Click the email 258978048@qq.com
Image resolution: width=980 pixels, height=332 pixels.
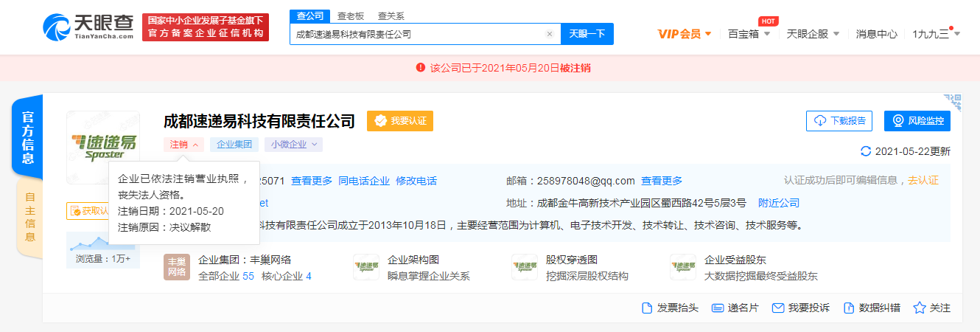(x=587, y=181)
